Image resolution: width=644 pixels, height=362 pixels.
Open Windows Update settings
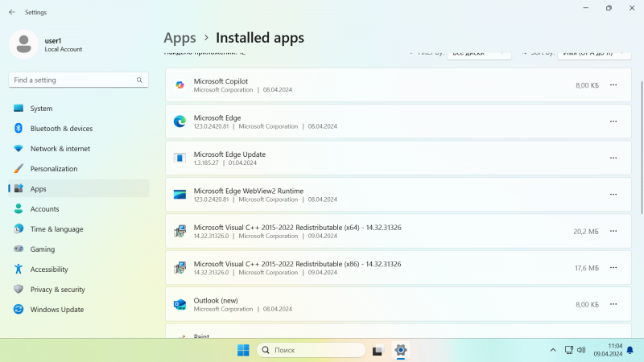(x=78, y=310)
